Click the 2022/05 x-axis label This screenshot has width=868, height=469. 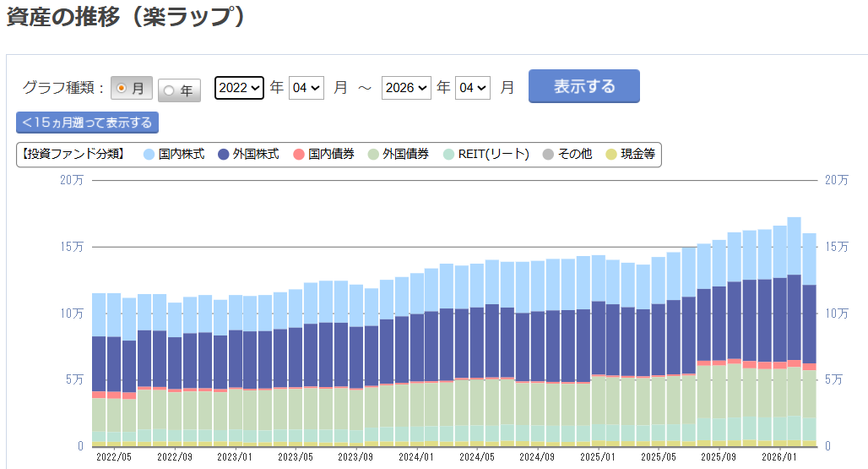pyautogui.click(x=113, y=458)
